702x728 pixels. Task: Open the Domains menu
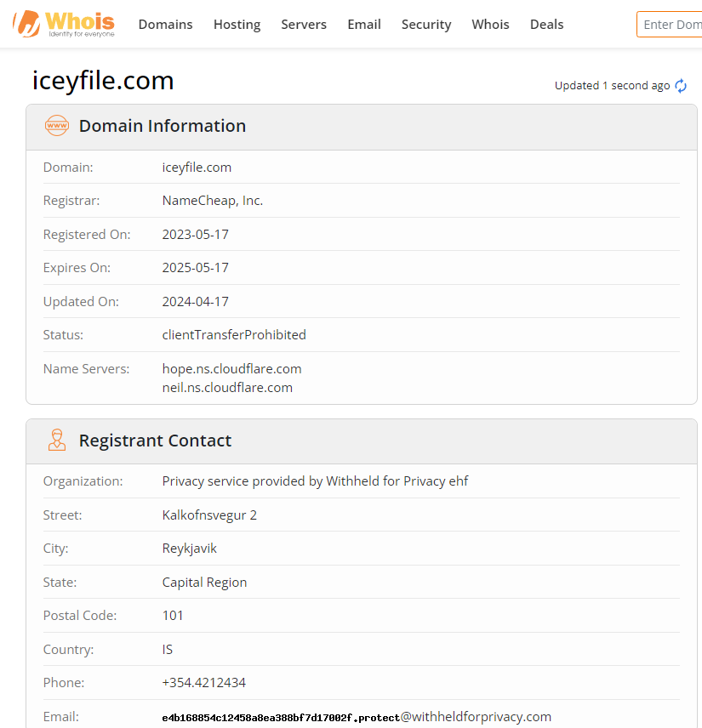pos(165,24)
